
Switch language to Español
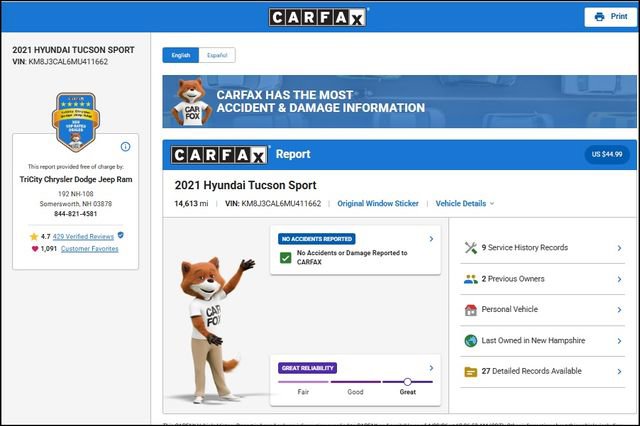pos(217,55)
